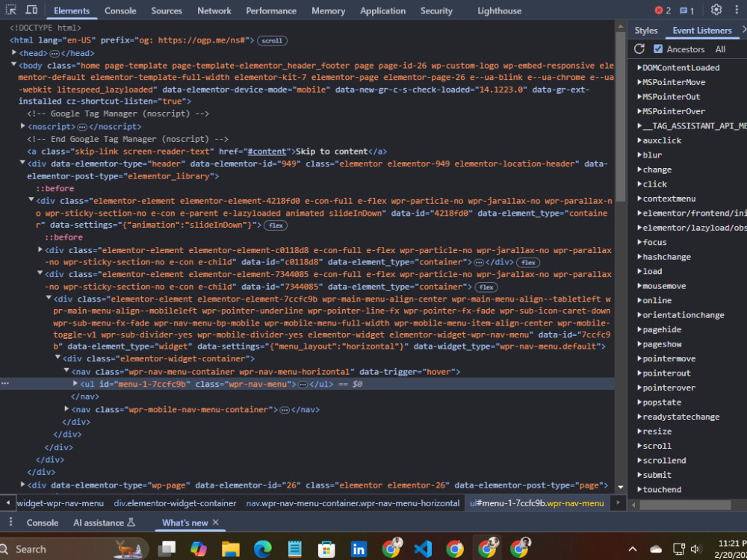Open the three-dot actions beside selected ul row
The image size is (747, 560).
coord(5,383)
